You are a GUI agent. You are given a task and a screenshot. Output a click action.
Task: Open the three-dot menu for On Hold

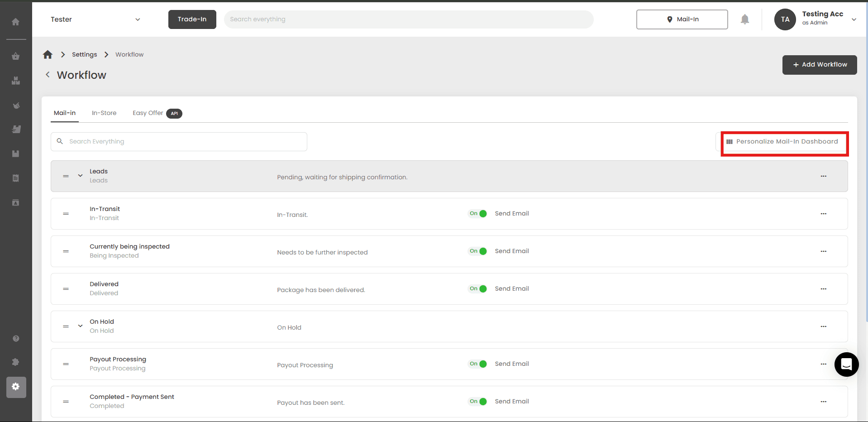824,326
